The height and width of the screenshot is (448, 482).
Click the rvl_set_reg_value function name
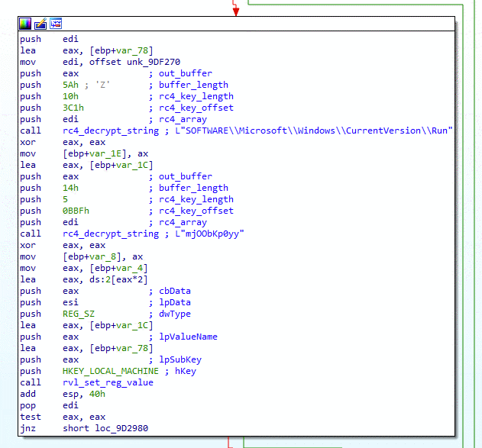click(108, 382)
